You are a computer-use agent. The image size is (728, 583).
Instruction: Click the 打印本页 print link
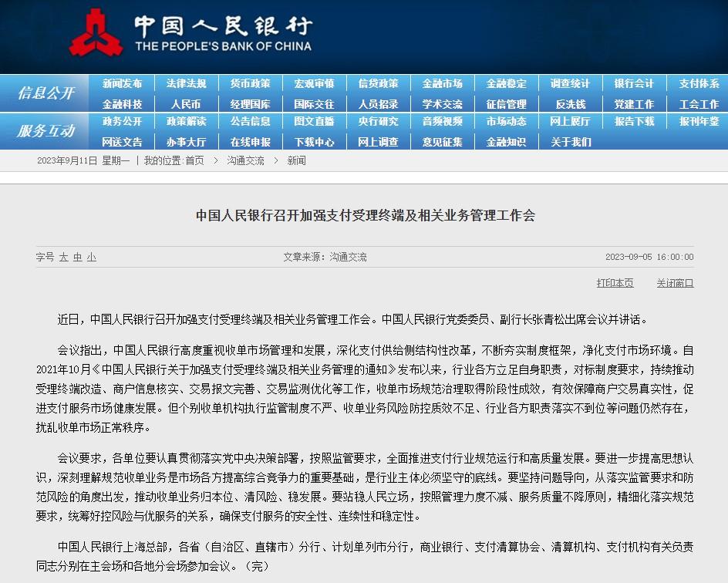tap(615, 283)
